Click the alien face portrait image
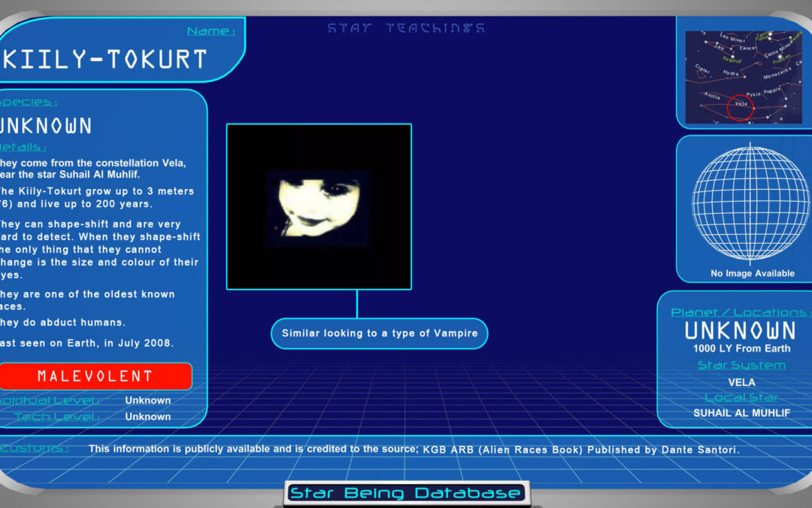 point(319,207)
